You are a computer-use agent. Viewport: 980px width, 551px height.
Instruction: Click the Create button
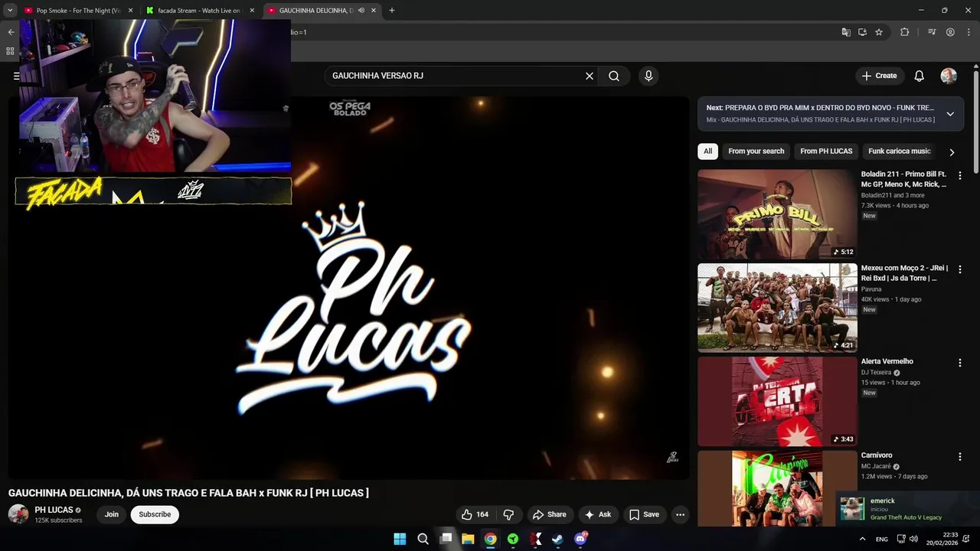click(879, 76)
